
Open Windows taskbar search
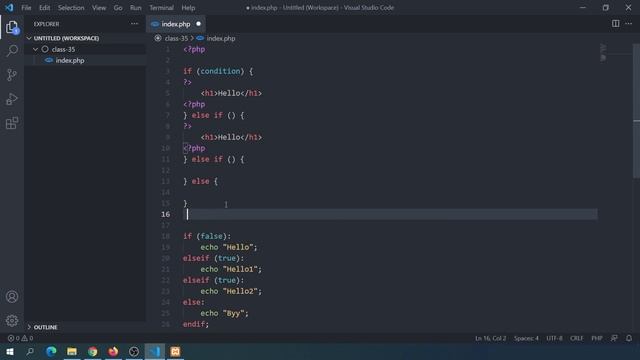(x=30, y=351)
